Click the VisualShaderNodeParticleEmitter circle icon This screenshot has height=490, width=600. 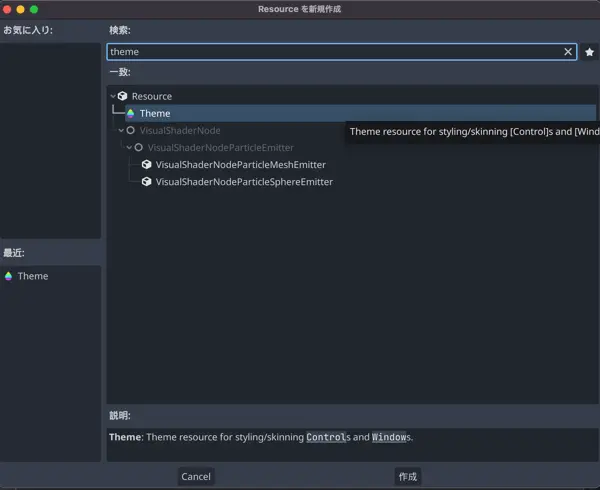(x=139, y=148)
